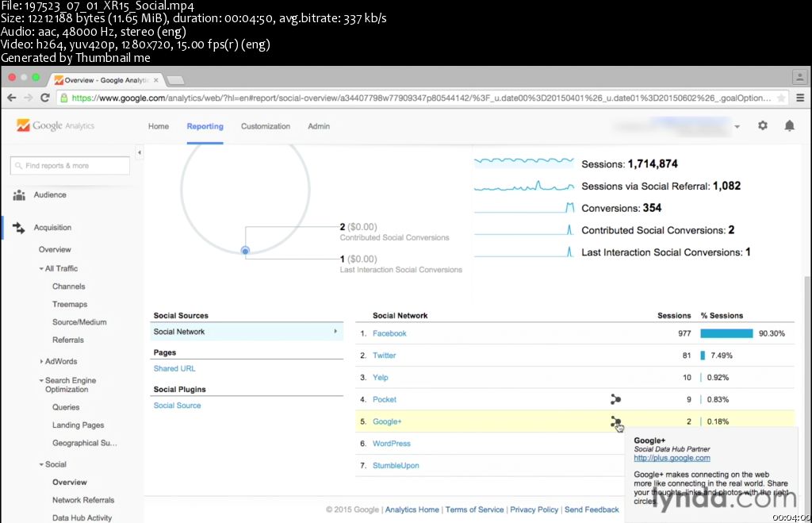Image resolution: width=812 pixels, height=523 pixels.
Task: Click the secure lock icon in address bar
Action: [63, 98]
